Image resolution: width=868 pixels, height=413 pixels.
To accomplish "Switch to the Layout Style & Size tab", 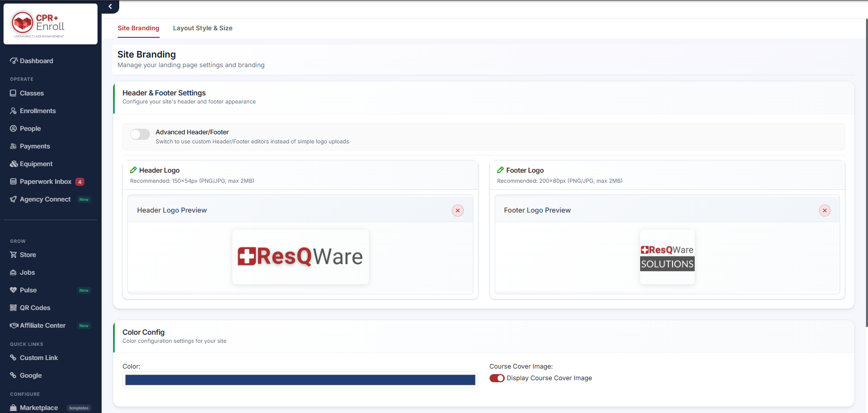I will tap(203, 28).
